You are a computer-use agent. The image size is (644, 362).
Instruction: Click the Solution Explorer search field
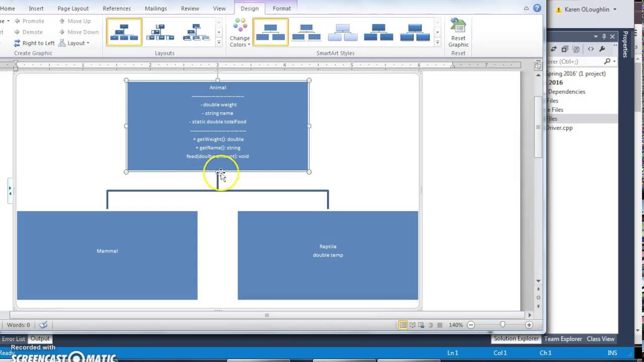click(582, 61)
